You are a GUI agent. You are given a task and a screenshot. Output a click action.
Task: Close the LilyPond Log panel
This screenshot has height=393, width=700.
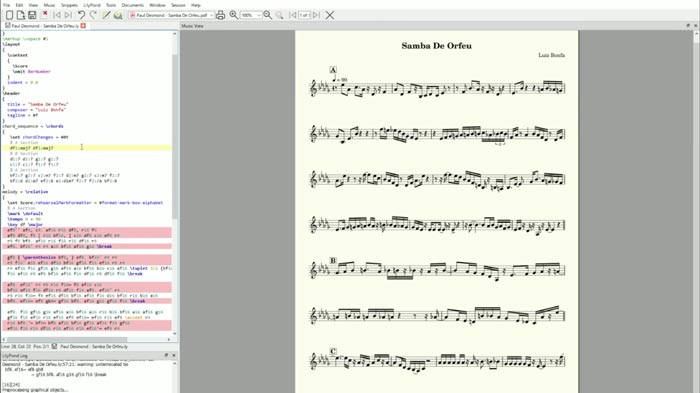[174, 355]
